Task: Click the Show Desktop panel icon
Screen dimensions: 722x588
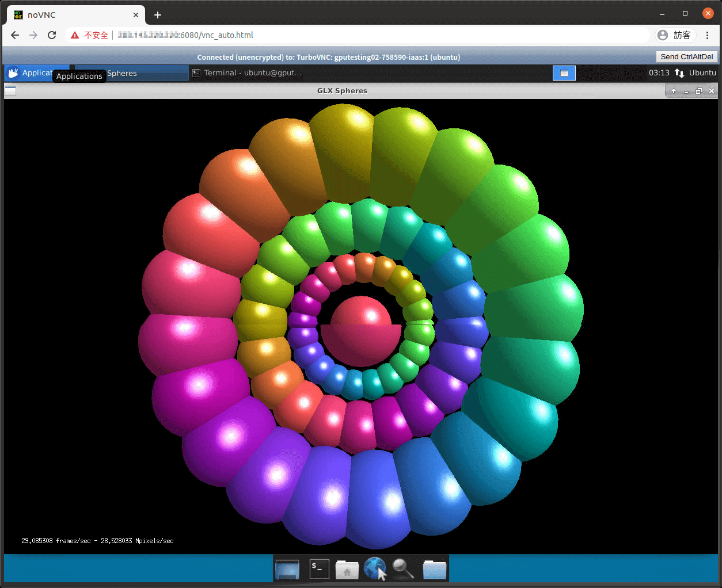Action: pyautogui.click(x=288, y=569)
